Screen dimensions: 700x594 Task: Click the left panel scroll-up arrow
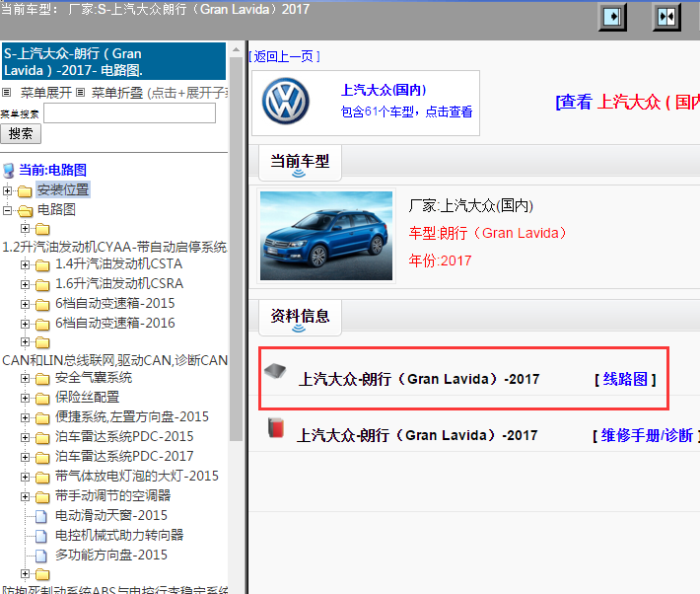coord(237,49)
